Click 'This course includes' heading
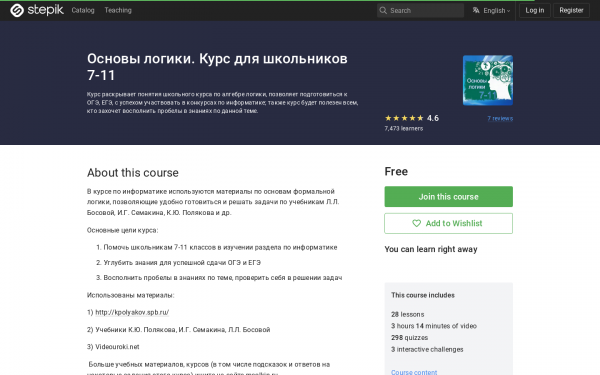The width and height of the screenshot is (600, 375). tap(423, 295)
